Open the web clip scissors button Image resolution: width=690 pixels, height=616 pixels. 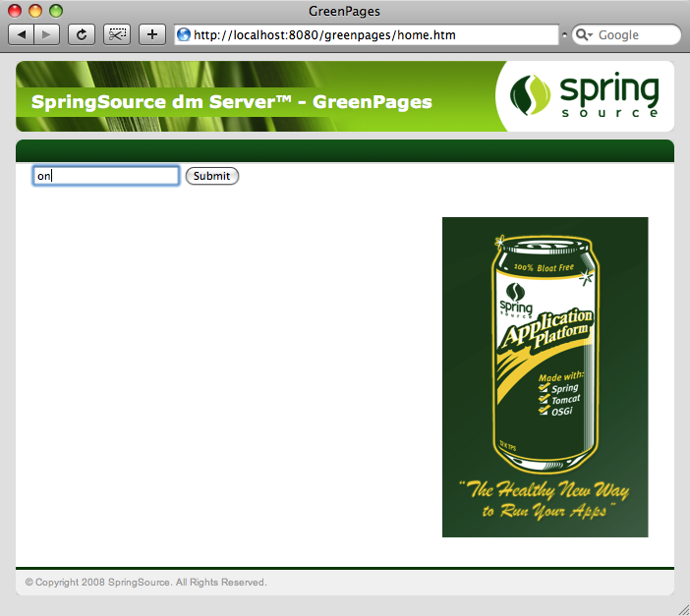tap(117, 34)
